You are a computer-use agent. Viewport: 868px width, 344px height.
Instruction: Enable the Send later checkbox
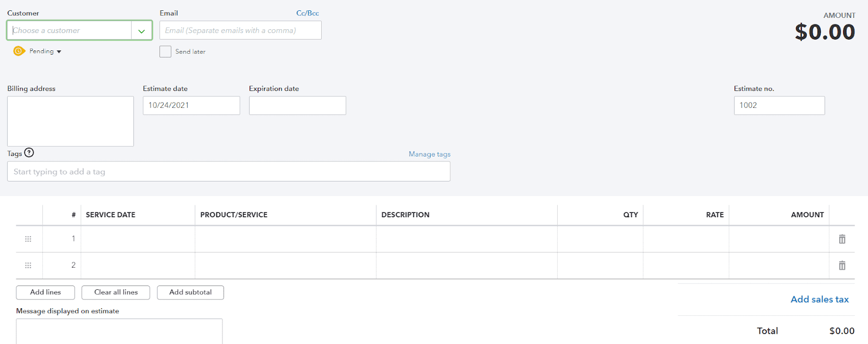[165, 51]
